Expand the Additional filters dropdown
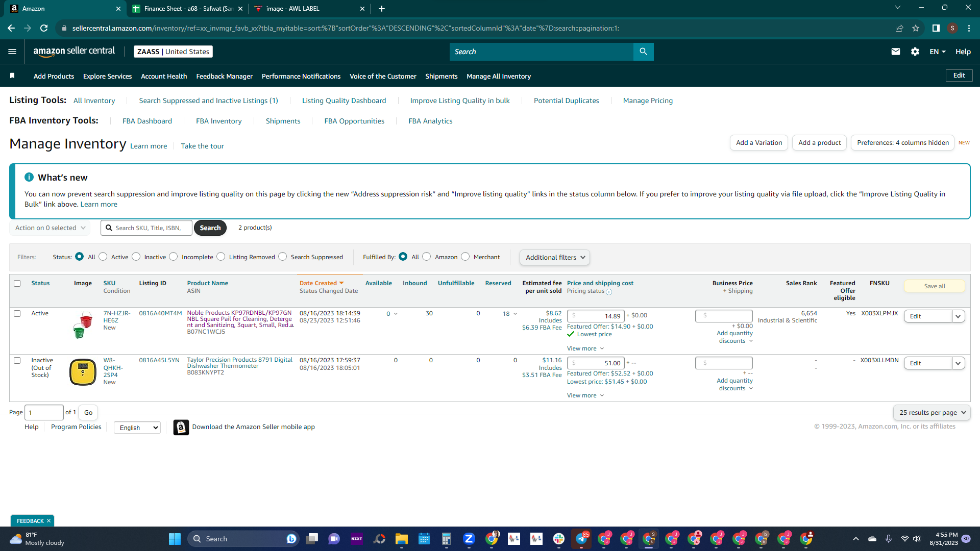The height and width of the screenshot is (551, 980). point(554,257)
